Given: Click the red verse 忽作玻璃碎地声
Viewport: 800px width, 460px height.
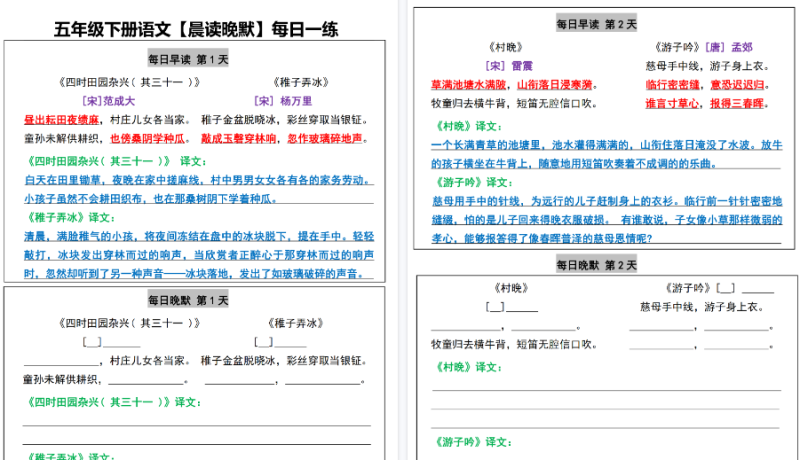Looking at the screenshot, I should pyautogui.click(x=324, y=139).
